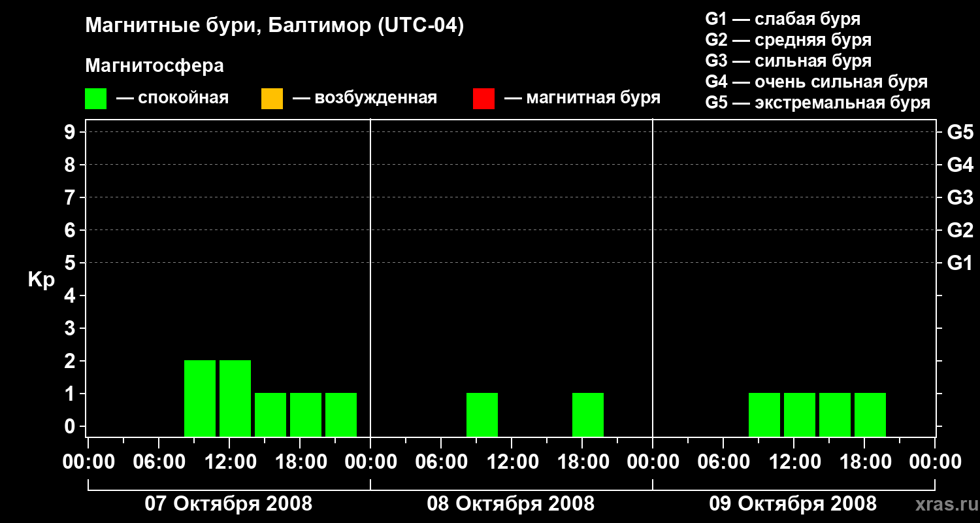Select the 18:00 Kp 1 bar on 09 October
The image size is (980, 523).
(870, 414)
